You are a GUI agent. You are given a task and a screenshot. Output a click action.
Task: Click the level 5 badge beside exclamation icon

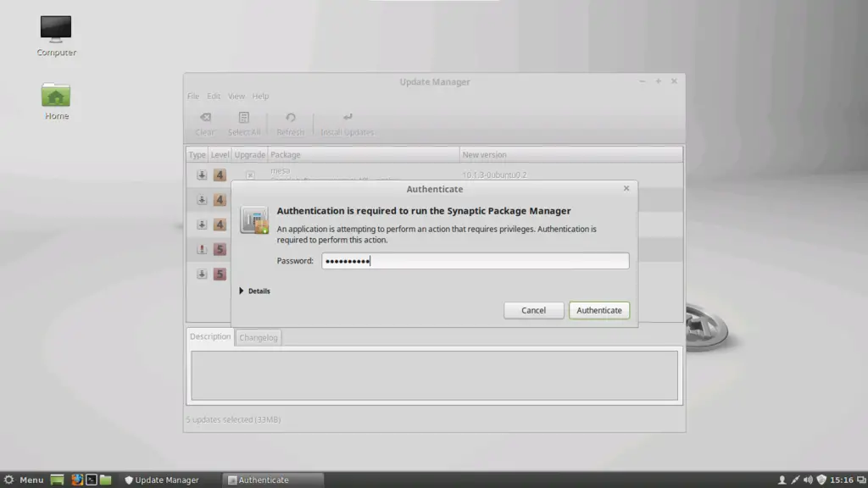[x=220, y=249]
